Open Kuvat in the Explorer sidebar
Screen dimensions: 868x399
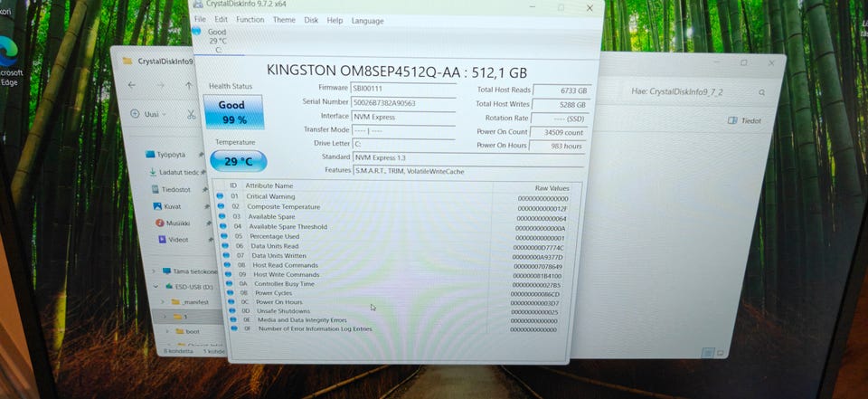click(168, 206)
